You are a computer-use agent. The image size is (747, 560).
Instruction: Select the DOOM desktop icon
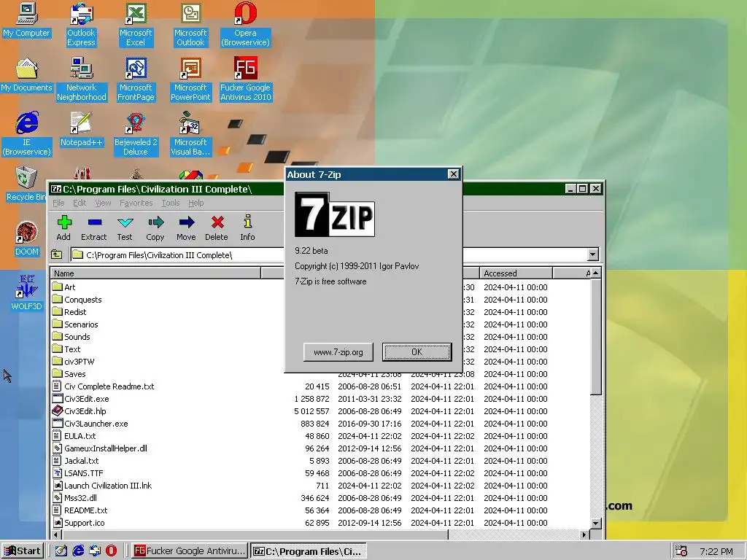(x=26, y=239)
